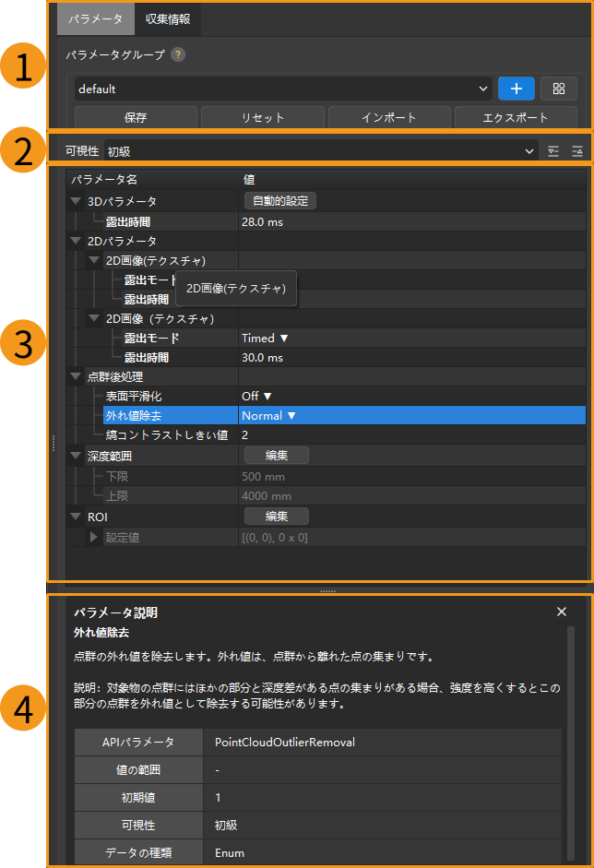This screenshot has height=868, width=594.
Task: Collapse the 2Dパラメータ group
Action: coord(76,241)
